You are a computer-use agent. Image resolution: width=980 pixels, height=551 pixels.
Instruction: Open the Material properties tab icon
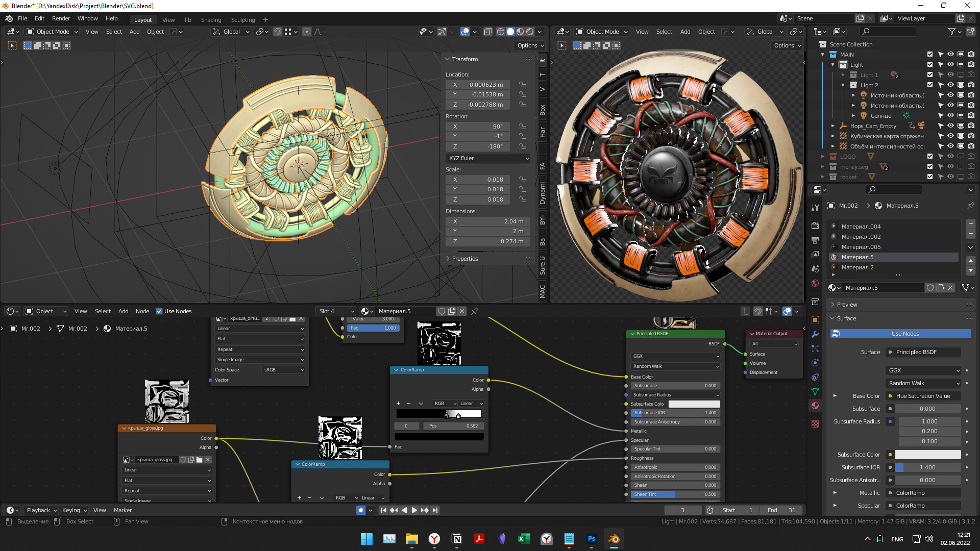(x=815, y=406)
